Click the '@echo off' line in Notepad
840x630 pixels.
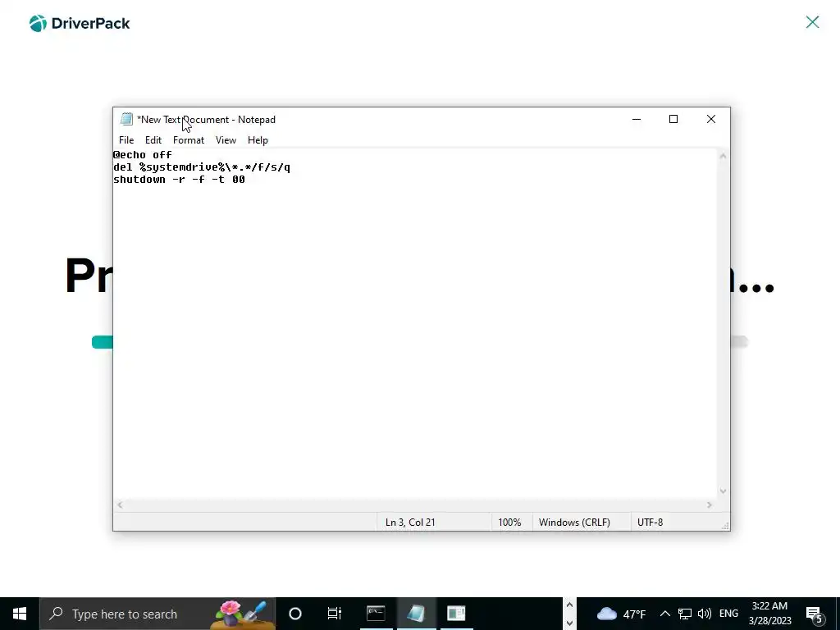coord(143,155)
